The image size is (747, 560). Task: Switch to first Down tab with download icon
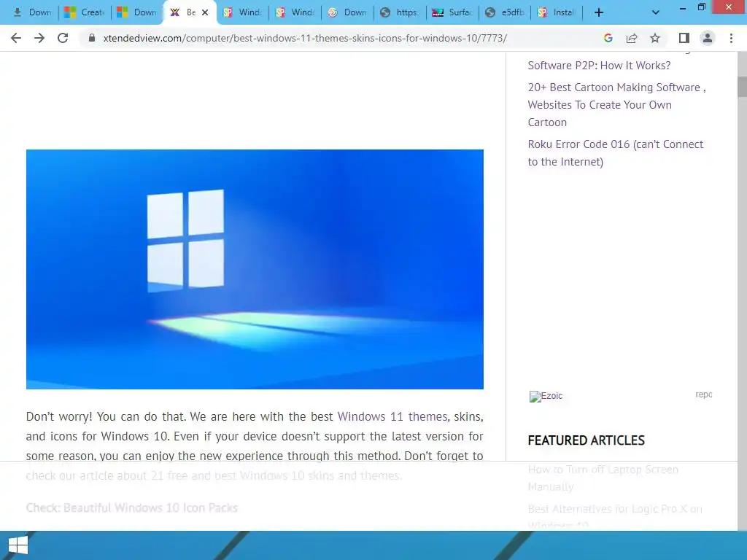[32, 13]
